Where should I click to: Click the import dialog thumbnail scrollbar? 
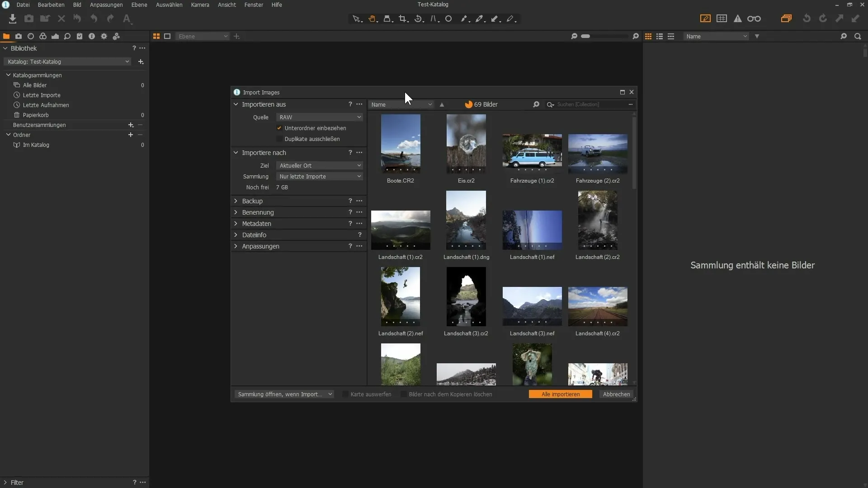point(634,153)
